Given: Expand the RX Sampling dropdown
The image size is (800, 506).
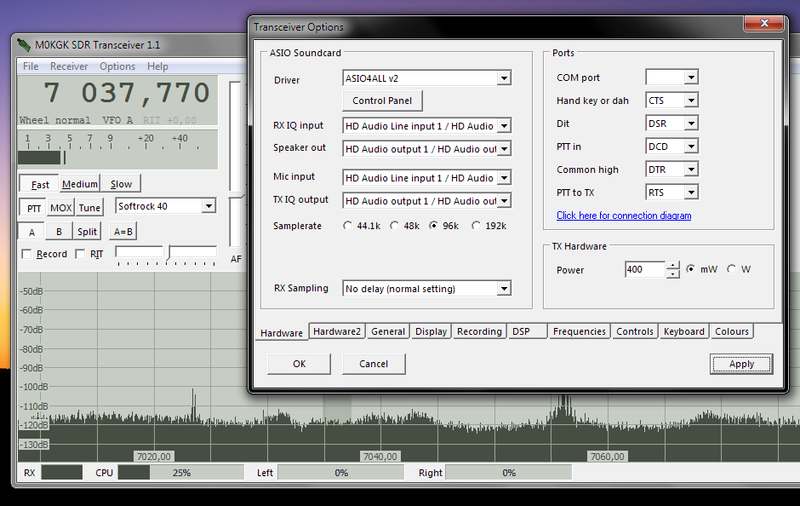Looking at the screenshot, I should tap(503, 289).
